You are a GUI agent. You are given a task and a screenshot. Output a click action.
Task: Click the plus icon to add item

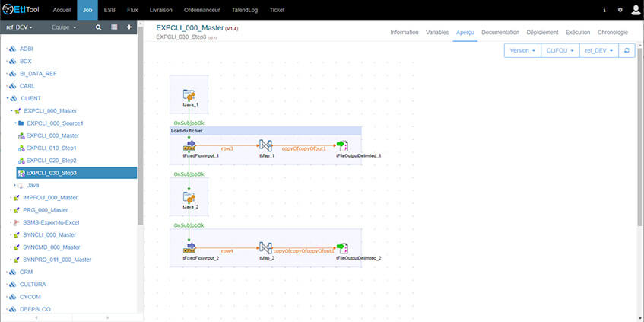coord(129,27)
